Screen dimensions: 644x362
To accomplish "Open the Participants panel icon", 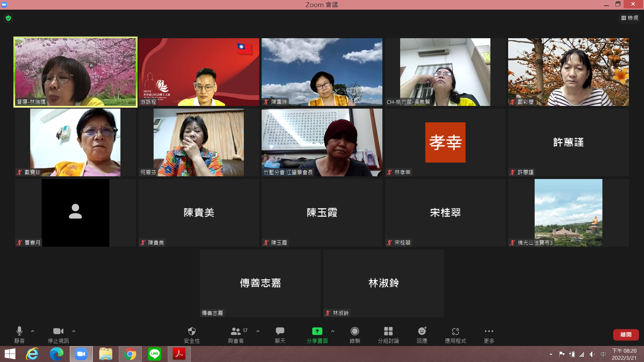I will tap(236, 331).
